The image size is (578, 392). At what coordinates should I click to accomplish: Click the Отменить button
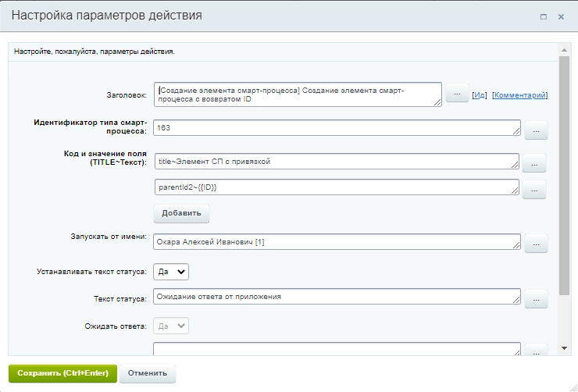click(148, 373)
